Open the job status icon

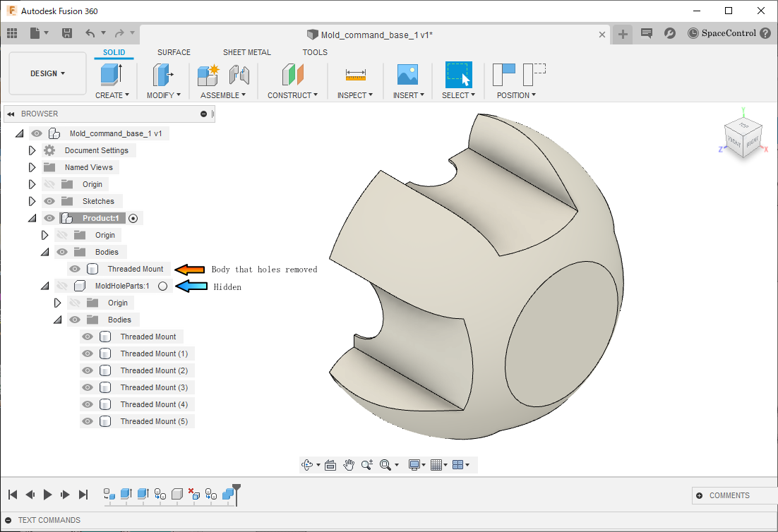coord(670,33)
